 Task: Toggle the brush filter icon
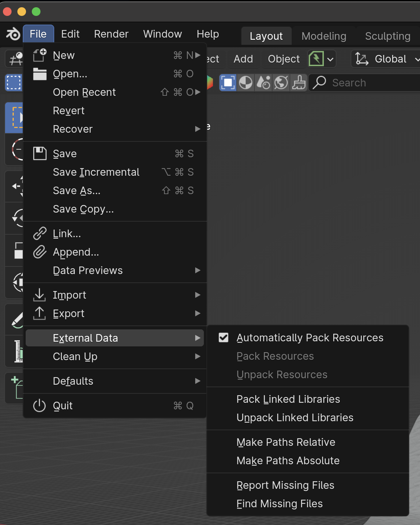pos(299,83)
